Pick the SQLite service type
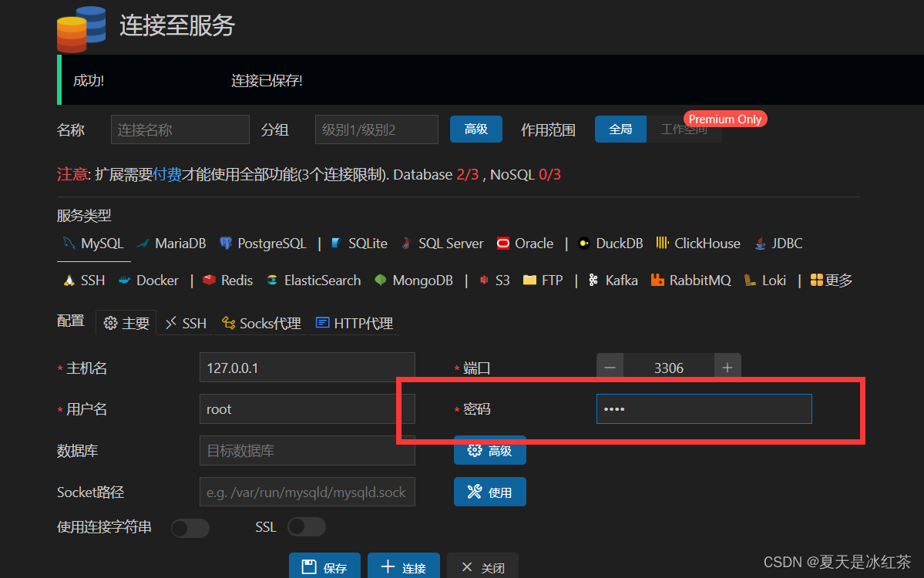924x578 pixels. pos(359,244)
